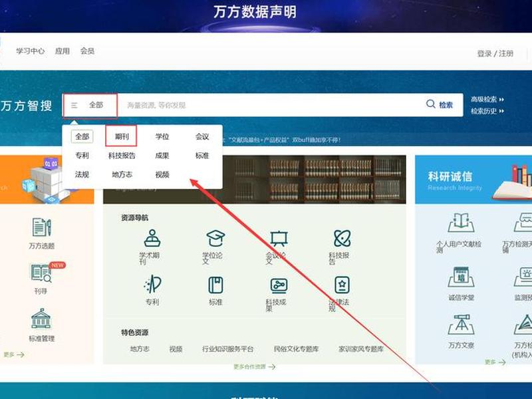Open 诚信学堂 icon
Image resolution: width=532 pixels, height=399 pixels.
(461, 277)
